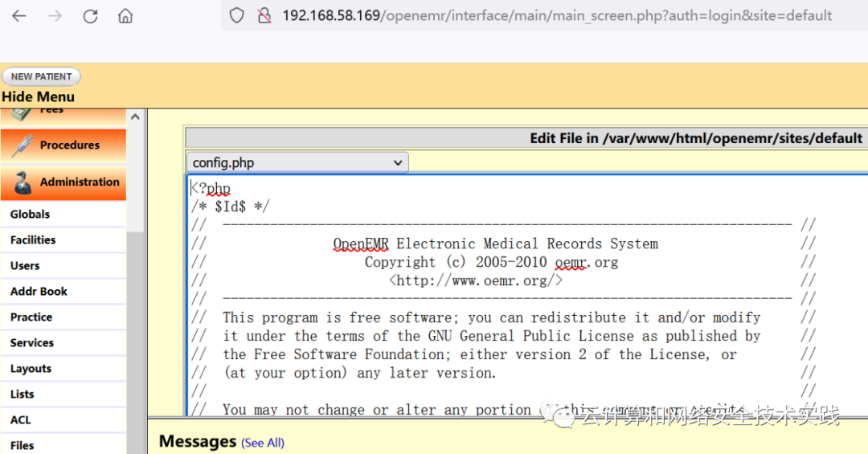Open the config.php file dropdown
This screenshot has width=868, height=454.
tap(298, 163)
